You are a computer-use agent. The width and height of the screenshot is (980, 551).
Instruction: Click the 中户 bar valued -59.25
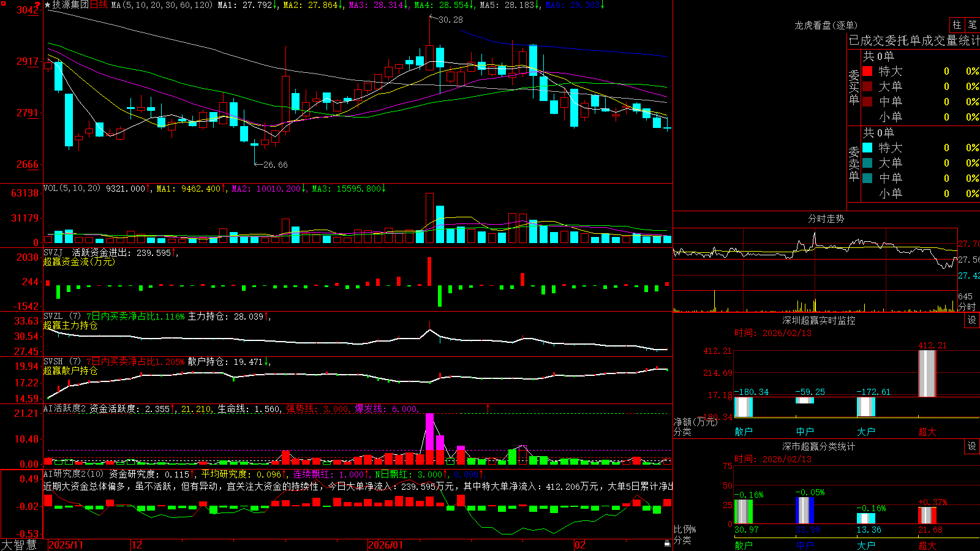click(805, 400)
